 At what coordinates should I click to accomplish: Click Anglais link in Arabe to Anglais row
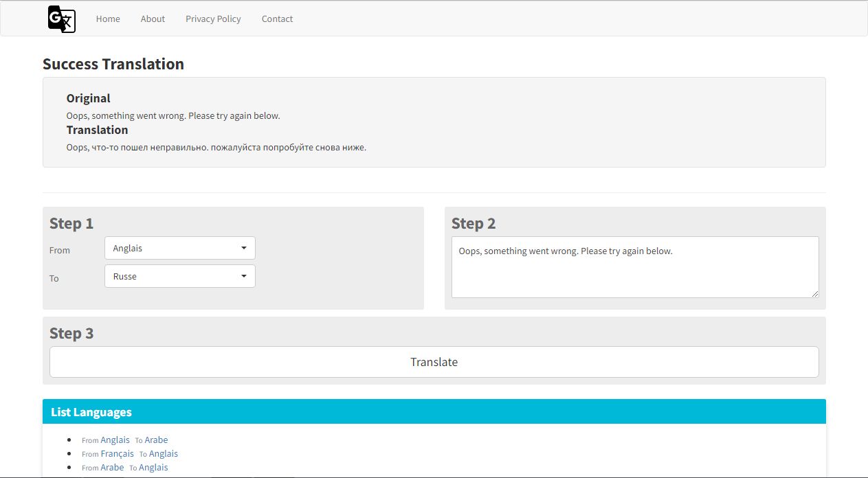tap(153, 467)
